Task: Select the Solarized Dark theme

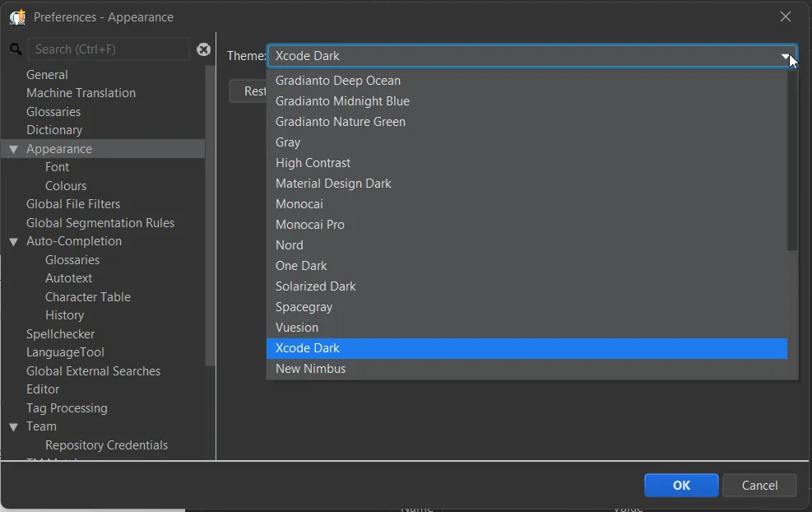Action: pyautogui.click(x=315, y=286)
